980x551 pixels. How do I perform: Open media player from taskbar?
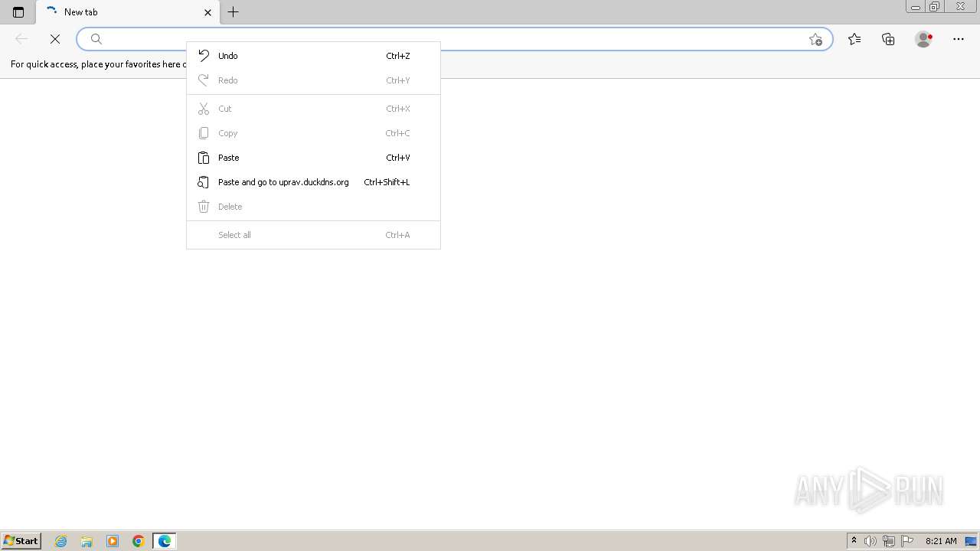(113, 541)
